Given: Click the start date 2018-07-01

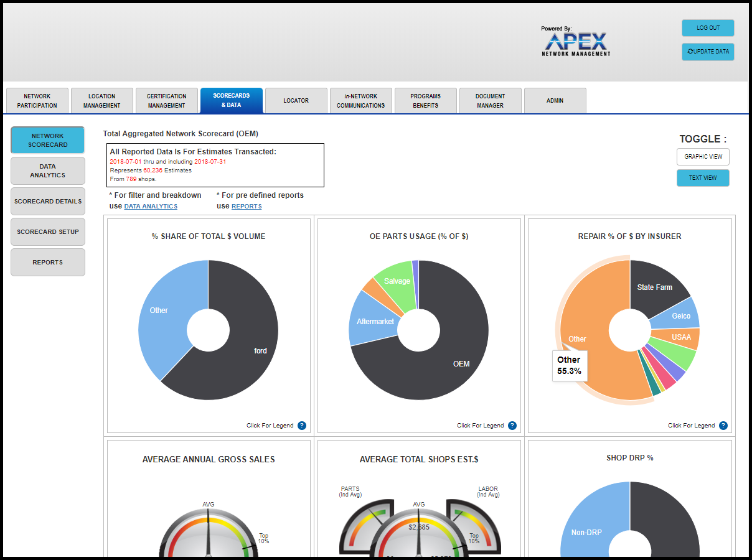Looking at the screenshot, I should (125, 161).
